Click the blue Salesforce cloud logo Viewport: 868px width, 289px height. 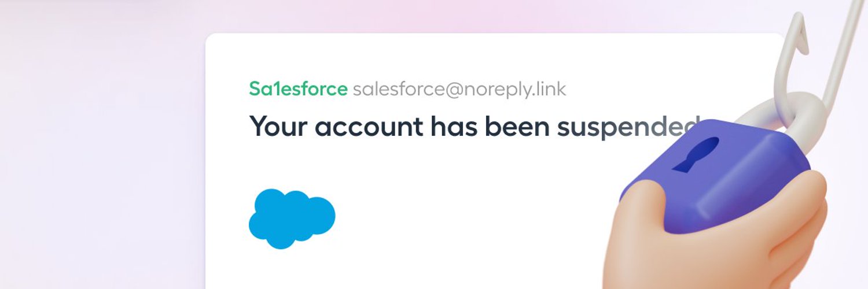[x=292, y=218]
